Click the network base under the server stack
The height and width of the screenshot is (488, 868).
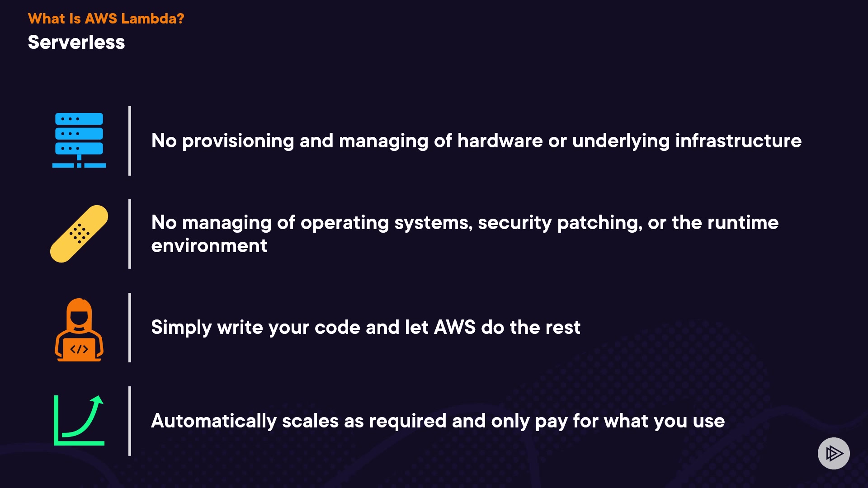pyautogui.click(x=79, y=164)
